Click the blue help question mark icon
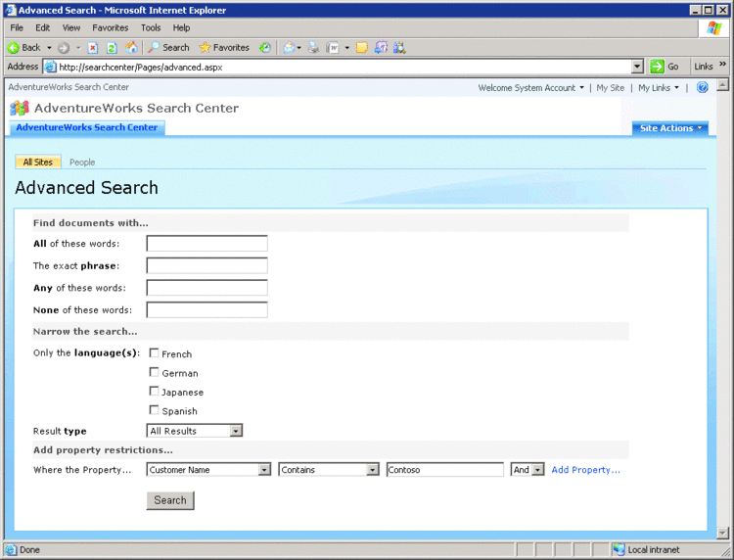Screen dimensions: 734x560 point(702,87)
